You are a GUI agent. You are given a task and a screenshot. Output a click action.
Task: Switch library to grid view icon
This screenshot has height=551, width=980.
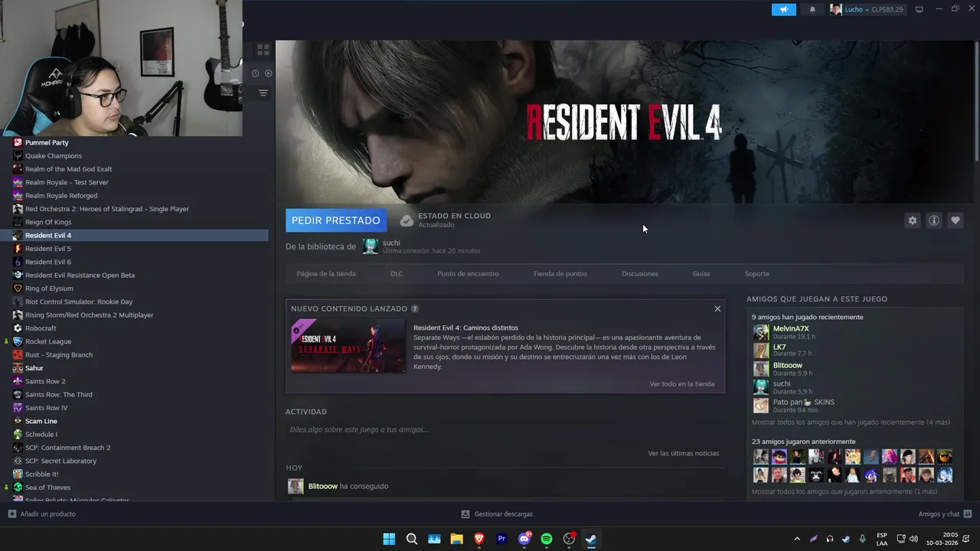(263, 50)
